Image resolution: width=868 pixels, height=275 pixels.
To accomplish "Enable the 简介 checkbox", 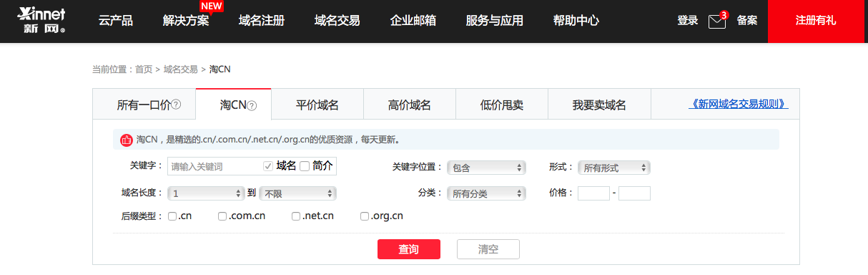I will 305,166.
